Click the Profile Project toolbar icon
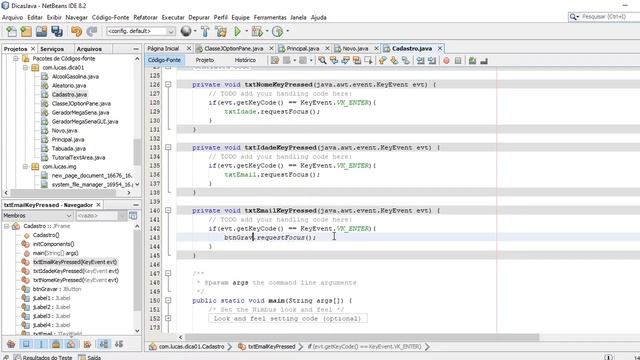 click(x=277, y=31)
